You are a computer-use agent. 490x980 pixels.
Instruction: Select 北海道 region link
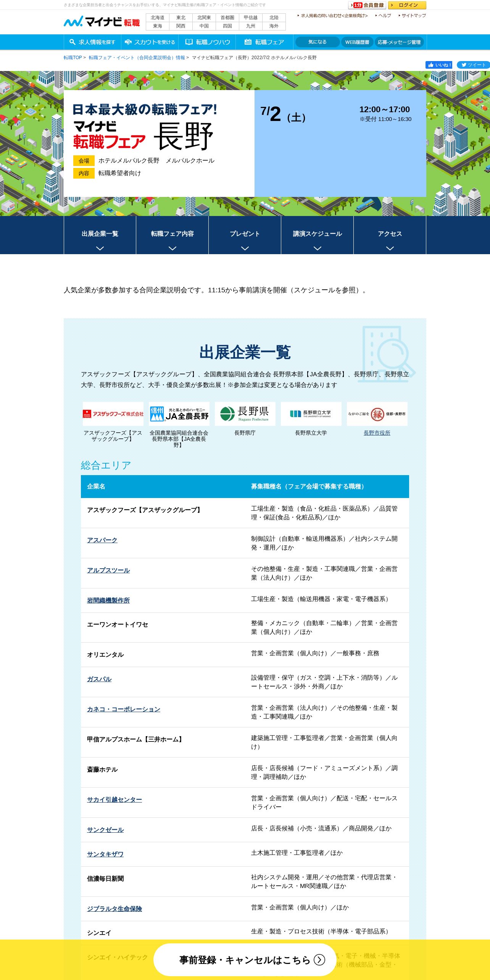tap(158, 18)
